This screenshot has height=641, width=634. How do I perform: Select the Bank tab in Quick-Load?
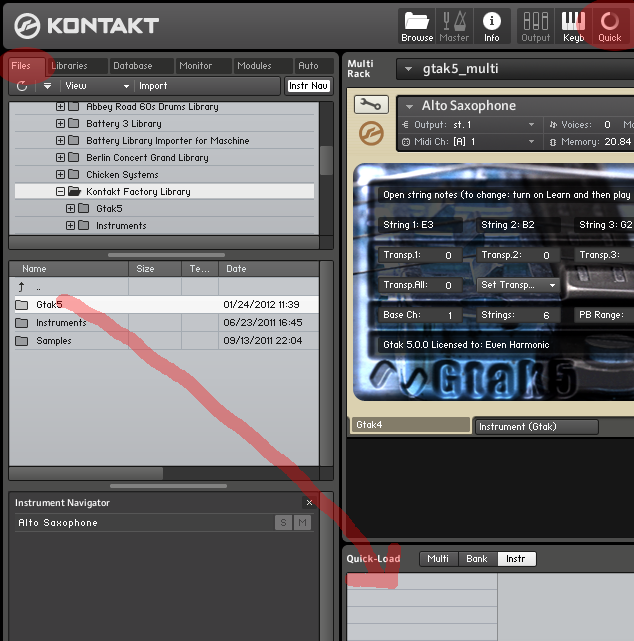click(477, 559)
